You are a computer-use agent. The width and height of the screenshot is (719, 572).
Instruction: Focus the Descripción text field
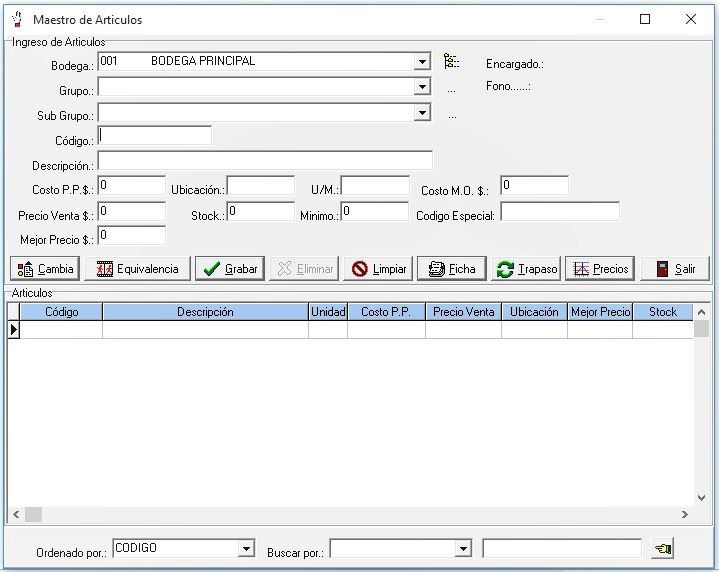coord(265,161)
